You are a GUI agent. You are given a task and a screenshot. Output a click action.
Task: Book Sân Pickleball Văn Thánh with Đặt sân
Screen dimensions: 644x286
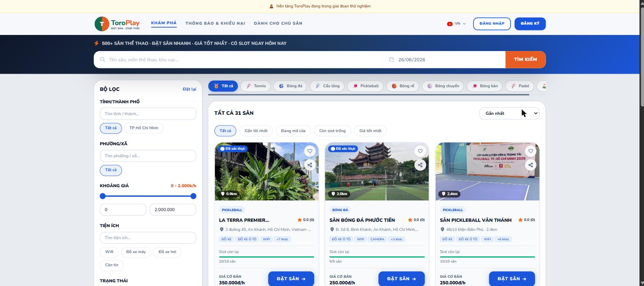[512, 279]
